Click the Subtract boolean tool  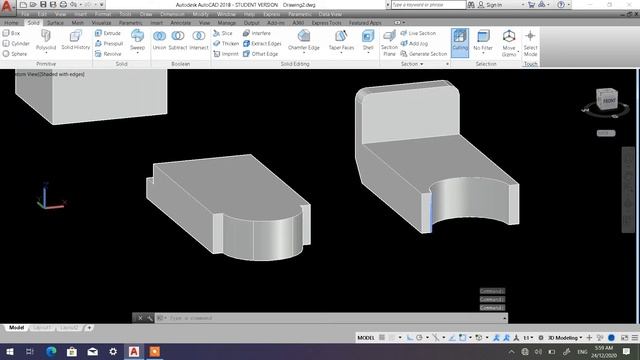tap(178, 40)
